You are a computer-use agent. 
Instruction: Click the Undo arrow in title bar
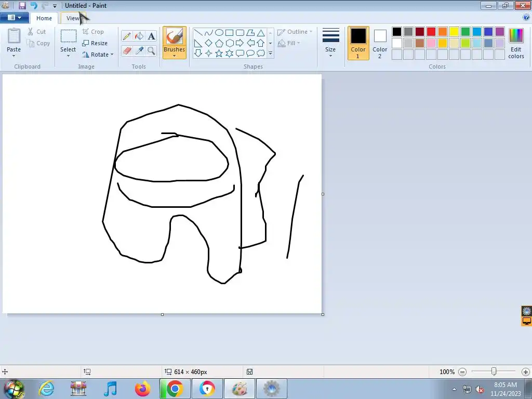coord(34,5)
